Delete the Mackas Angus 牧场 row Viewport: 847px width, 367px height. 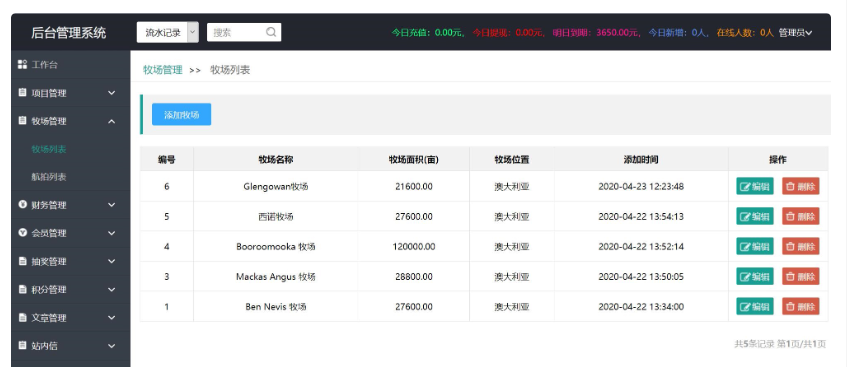tap(801, 277)
